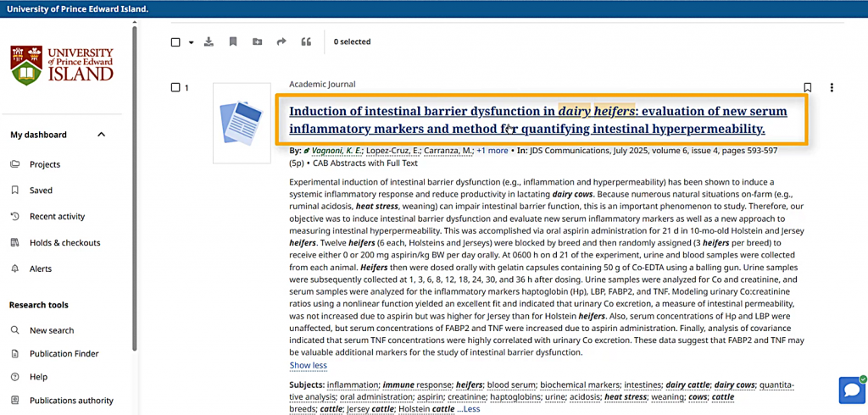Click the cite quotation mark icon
This screenshot has height=415, width=868.
(x=306, y=41)
